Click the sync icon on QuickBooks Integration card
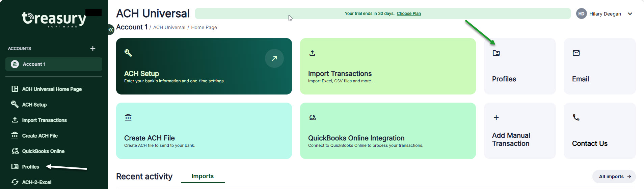The height and width of the screenshot is (189, 644). (x=313, y=117)
